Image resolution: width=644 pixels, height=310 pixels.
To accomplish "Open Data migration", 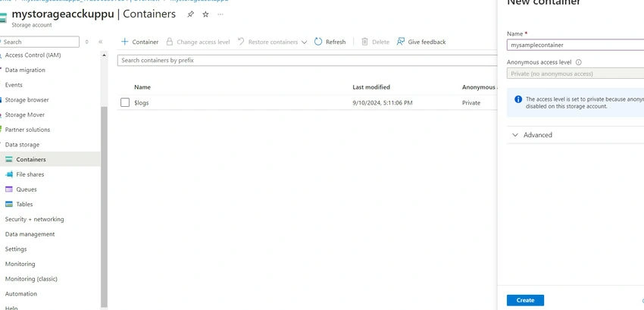I will [x=25, y=70].
